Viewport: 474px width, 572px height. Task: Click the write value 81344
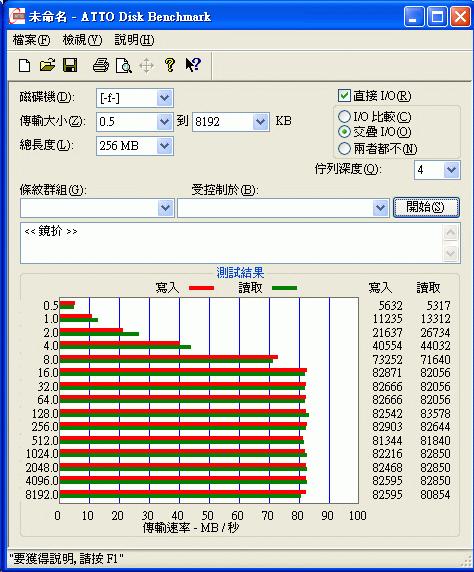[388, 440]
